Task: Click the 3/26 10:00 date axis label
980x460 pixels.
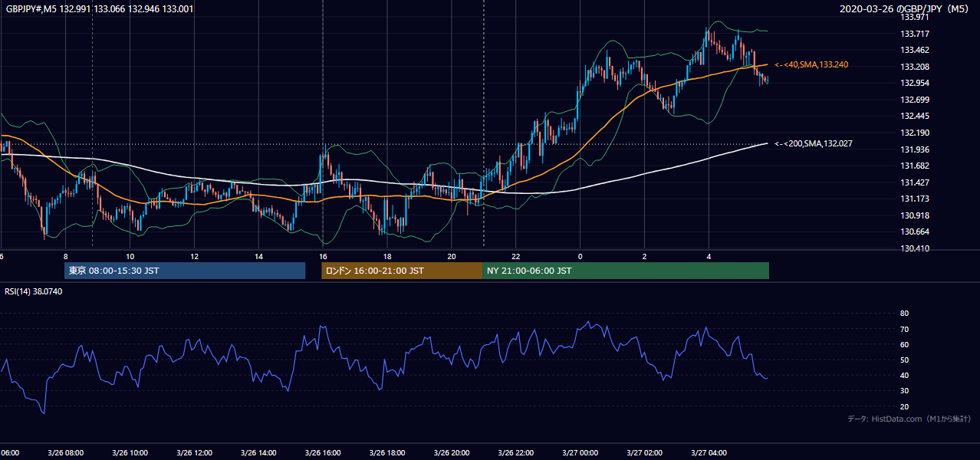Action: click(130, 453)
